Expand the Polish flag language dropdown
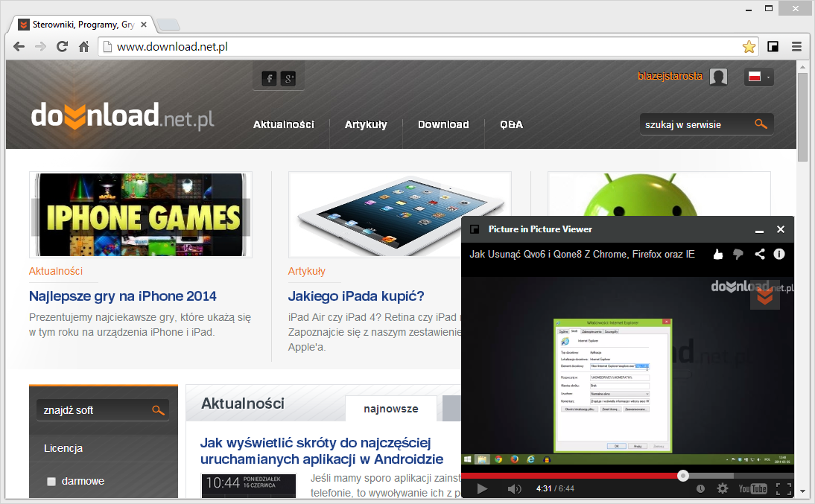The width and height of the screenshot is (815, 504). pos(759,77)
